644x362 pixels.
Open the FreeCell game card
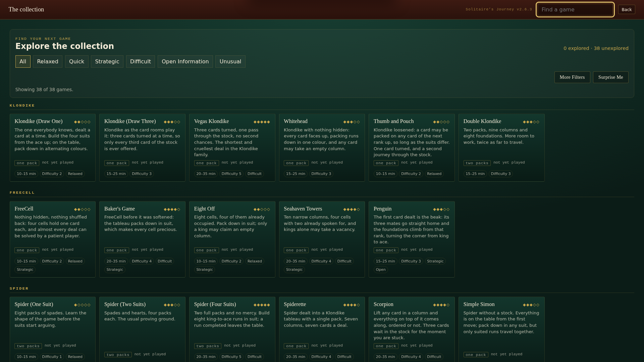click(x=53, y=239)
